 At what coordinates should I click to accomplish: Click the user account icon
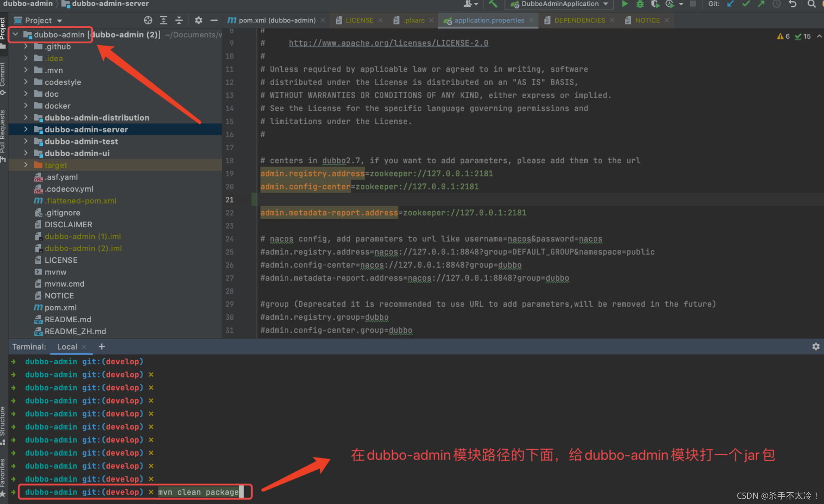(470, 4)
